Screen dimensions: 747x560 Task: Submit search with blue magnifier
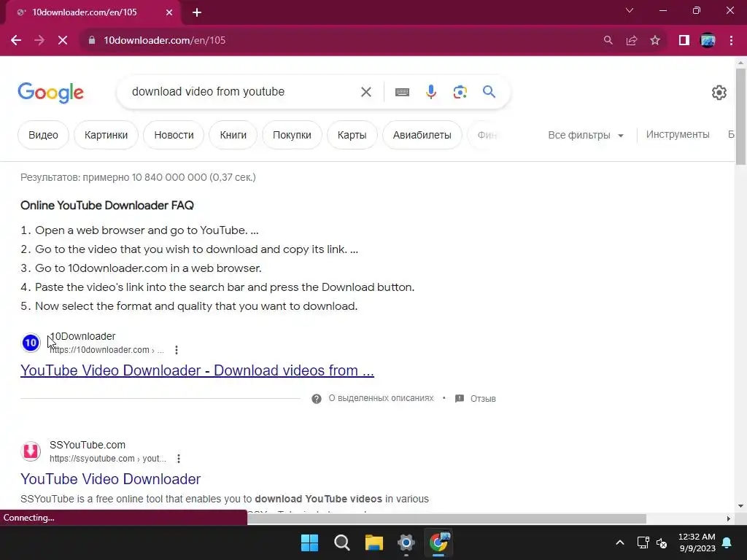pyautogui.click(x=489, y=91)
